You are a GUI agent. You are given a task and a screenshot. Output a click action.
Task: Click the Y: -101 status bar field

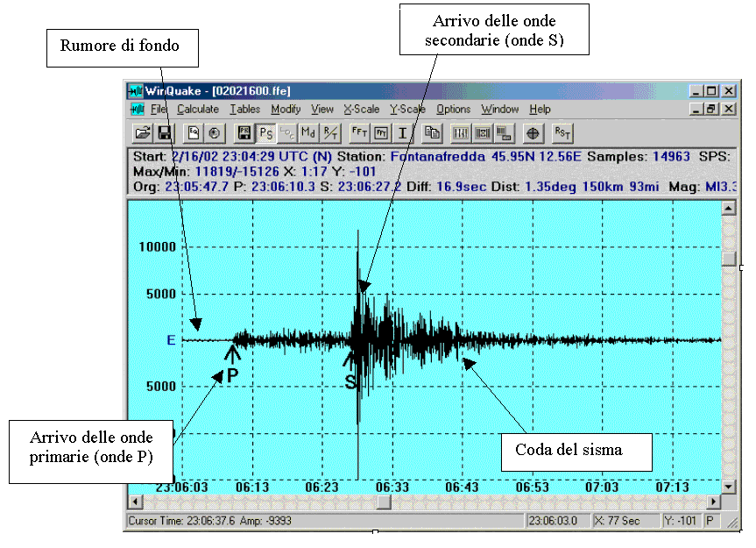coord(682,521)
